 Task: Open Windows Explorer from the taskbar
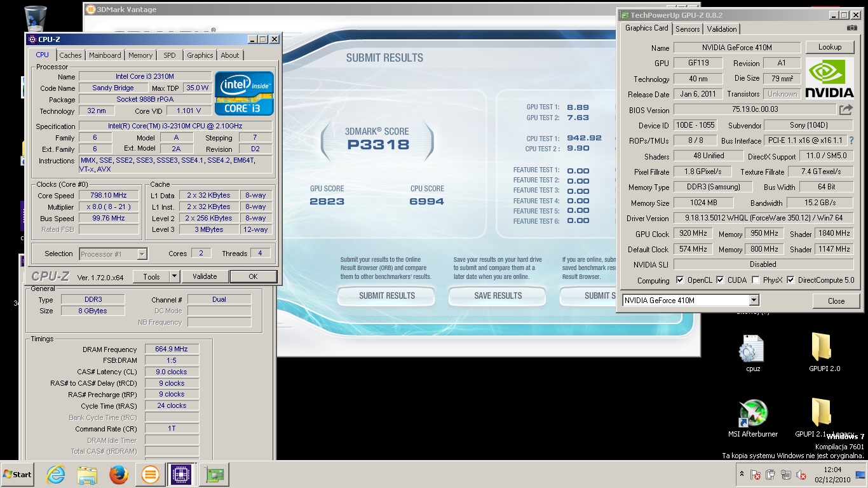point(87,475)
